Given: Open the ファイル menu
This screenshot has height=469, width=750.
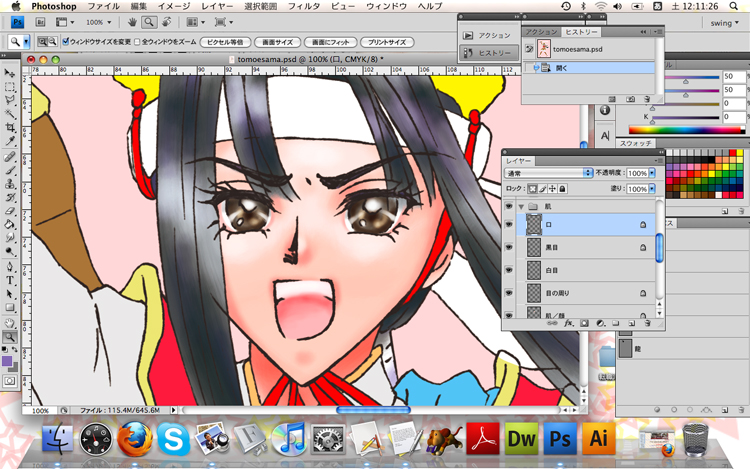Looking at the screenshot, I should coord(103,6).
